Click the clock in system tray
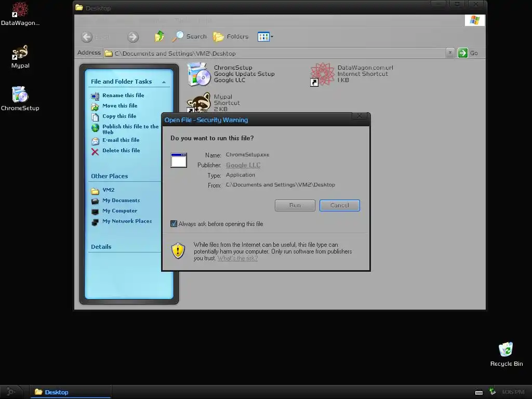 (x=513, y=392)
